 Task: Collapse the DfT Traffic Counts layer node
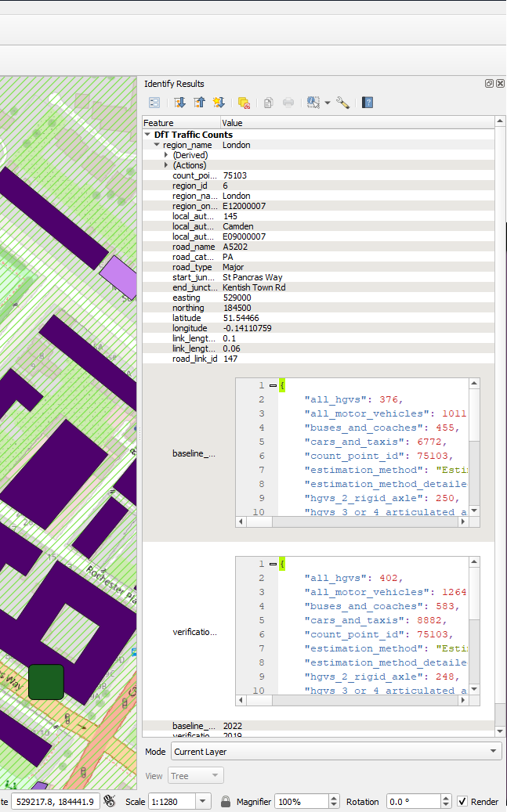point(147,135)
